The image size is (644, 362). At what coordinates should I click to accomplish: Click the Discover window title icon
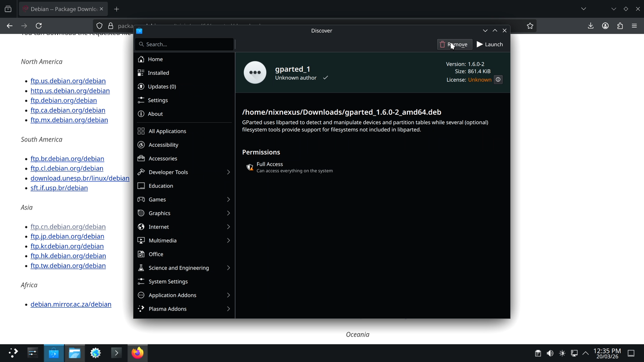pos(139,31)
